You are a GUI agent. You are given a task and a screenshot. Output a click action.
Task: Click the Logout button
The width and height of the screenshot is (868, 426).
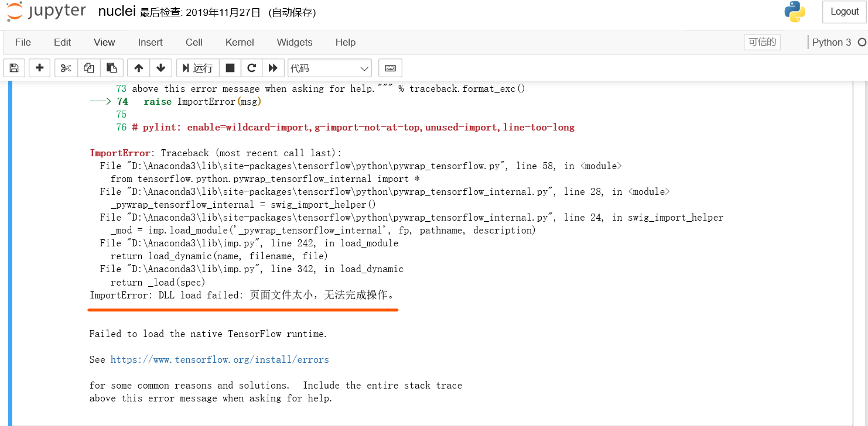click(844, 11)
